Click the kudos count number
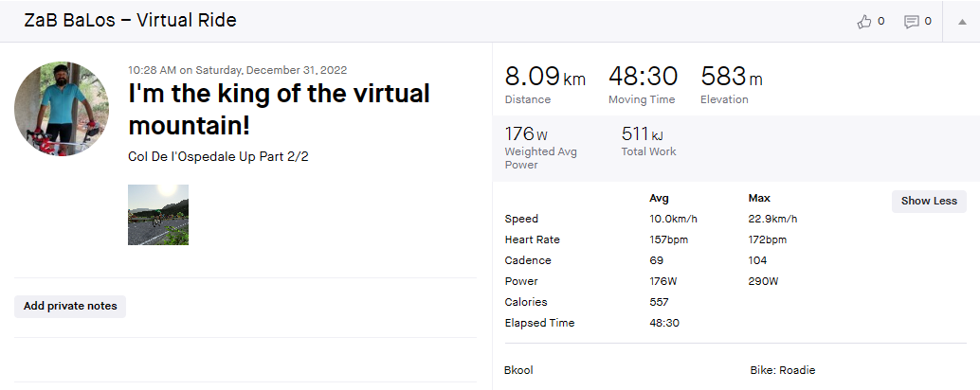980x390 pixels. click(881, 21)
